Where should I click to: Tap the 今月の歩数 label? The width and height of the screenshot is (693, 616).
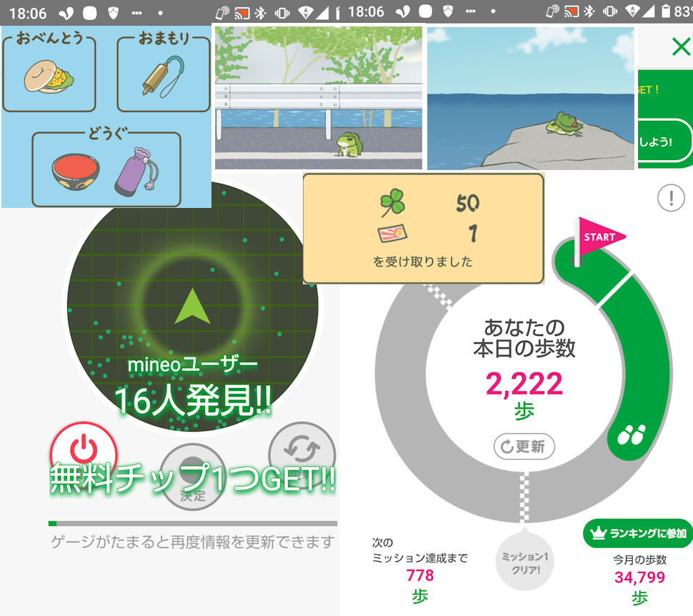coord(639,560)
